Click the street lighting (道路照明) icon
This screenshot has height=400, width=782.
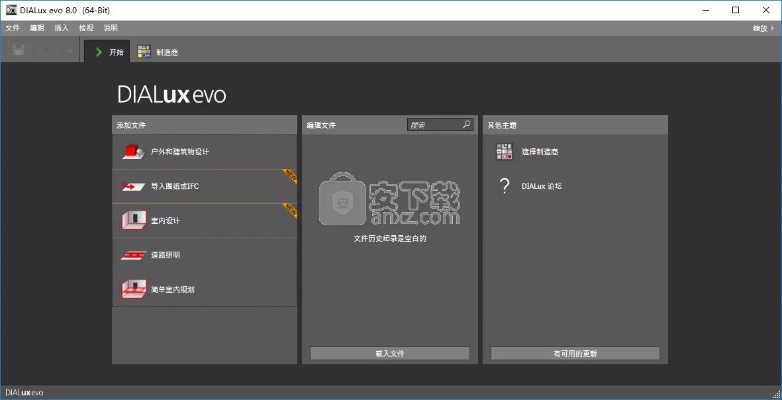coord(133,255)
